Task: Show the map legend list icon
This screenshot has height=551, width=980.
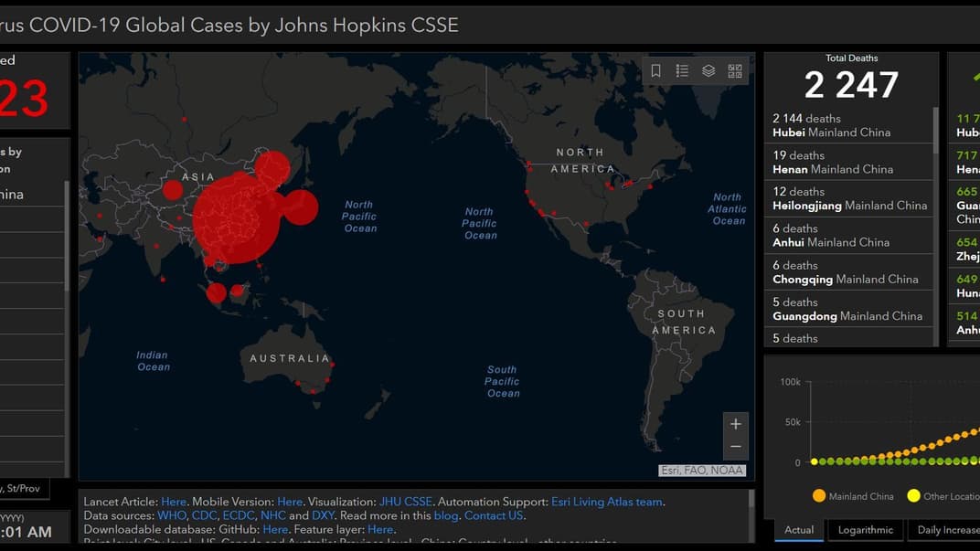Action: pos(682,71)
